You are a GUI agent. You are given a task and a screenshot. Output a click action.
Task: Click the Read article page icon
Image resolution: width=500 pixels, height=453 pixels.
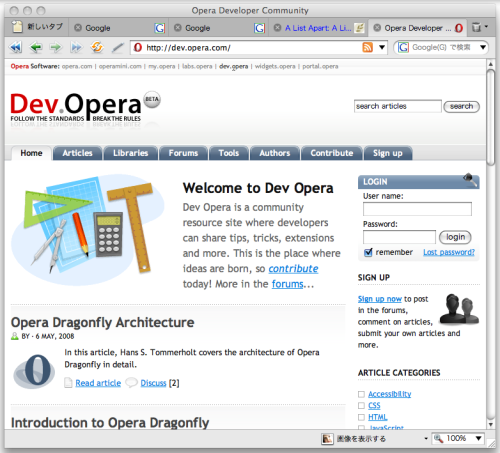[x=68, y=383]
